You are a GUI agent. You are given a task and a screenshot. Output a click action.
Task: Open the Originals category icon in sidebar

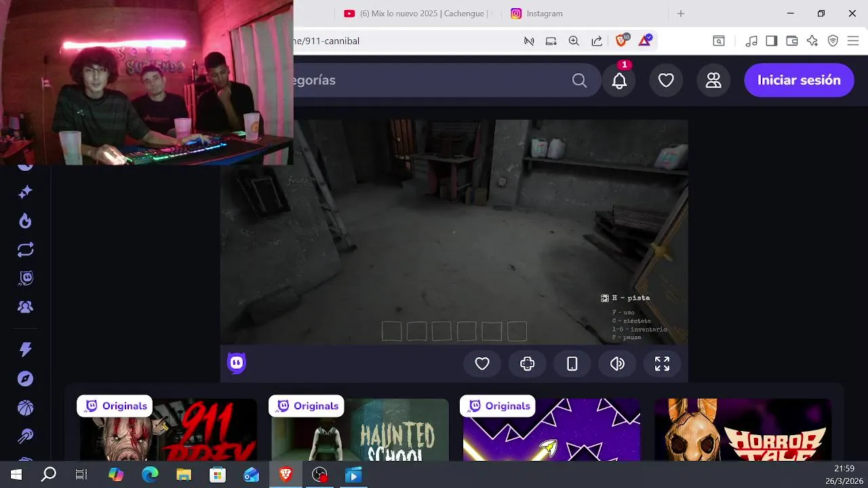pos(25,279)
